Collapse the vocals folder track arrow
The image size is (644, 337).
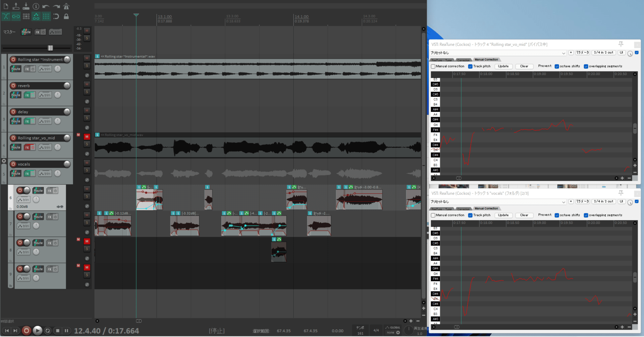[4, 161]
